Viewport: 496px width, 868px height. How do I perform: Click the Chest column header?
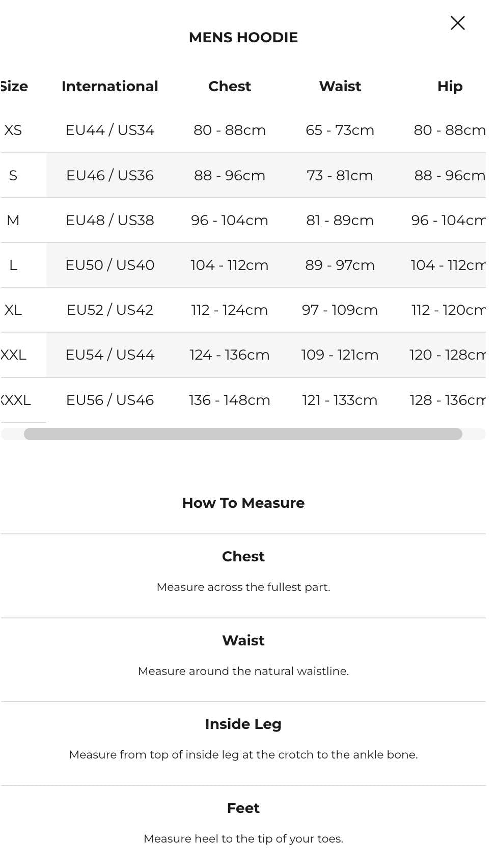click(x=229, y=86)
